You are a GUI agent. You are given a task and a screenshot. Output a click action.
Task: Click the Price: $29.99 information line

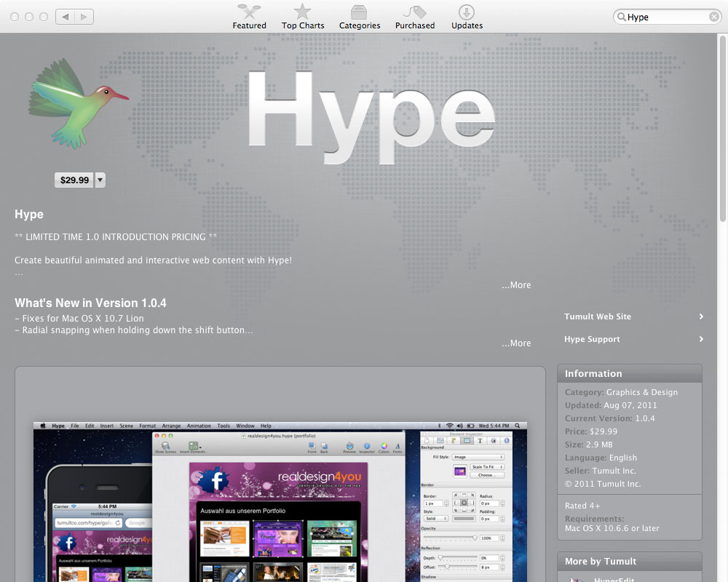pyautogui.click(x=591, y=431)
